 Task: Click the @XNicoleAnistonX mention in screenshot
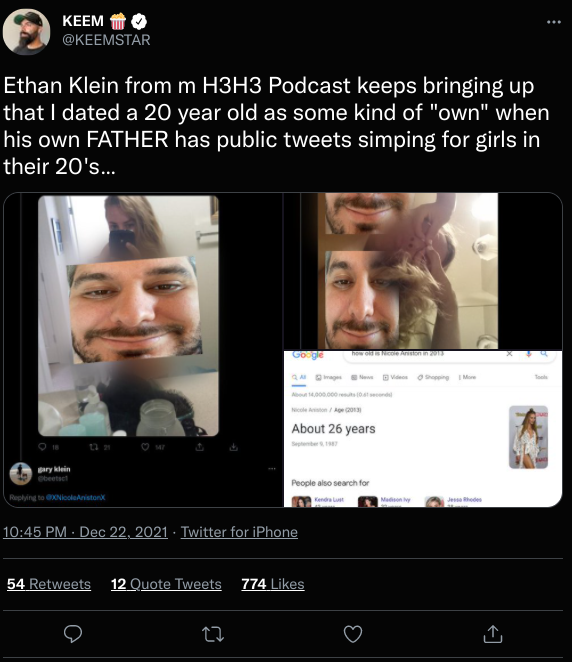76,497
